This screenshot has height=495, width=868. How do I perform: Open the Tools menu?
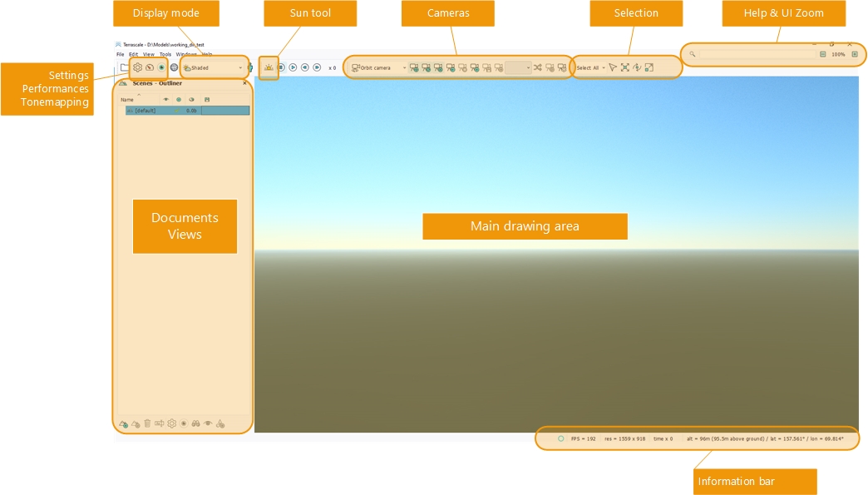165,54
